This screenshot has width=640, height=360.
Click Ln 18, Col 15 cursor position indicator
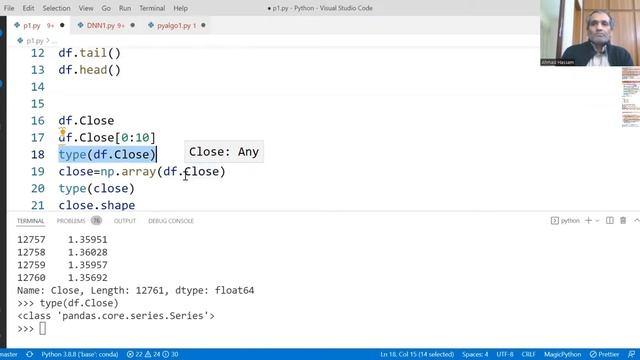coord(417,354)
